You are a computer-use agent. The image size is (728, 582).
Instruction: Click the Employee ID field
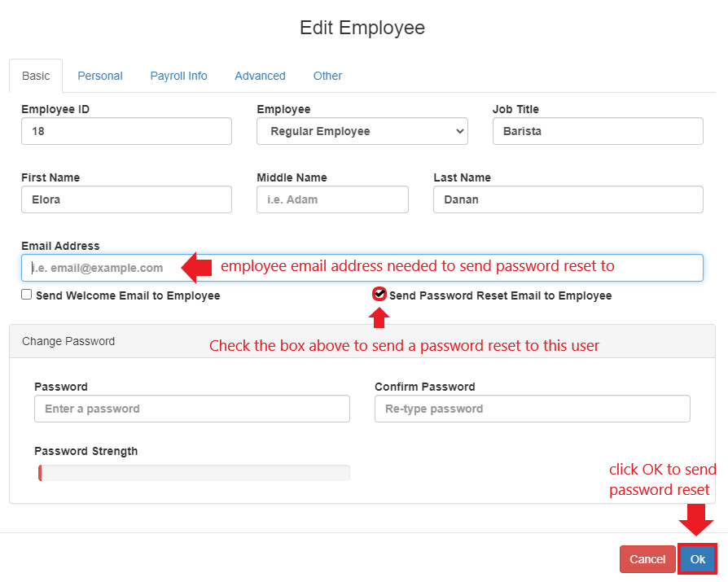click(x=126, y=131)
